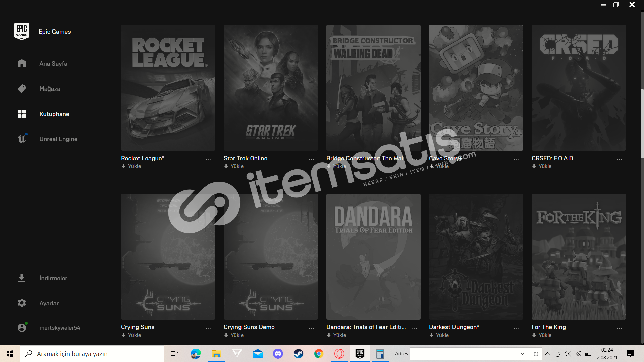
Task: Open Ana Sayfa home icon
Action: [x=22, y=63]
